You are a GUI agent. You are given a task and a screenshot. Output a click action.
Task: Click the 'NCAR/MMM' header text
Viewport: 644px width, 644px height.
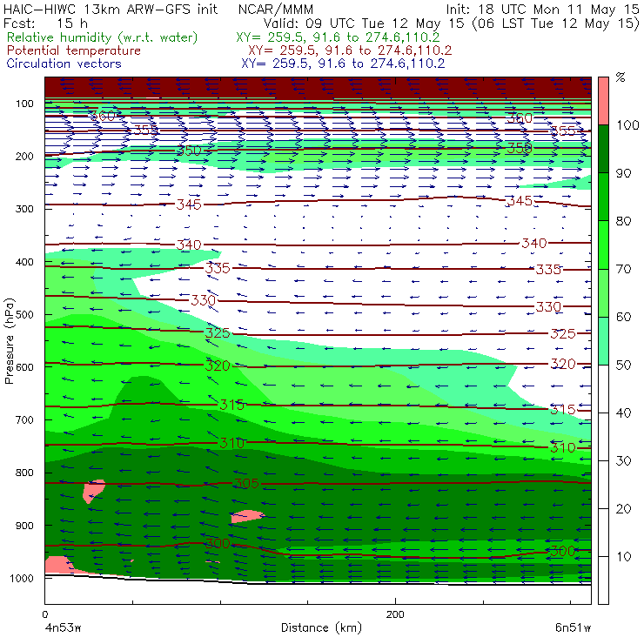(276, 10)
